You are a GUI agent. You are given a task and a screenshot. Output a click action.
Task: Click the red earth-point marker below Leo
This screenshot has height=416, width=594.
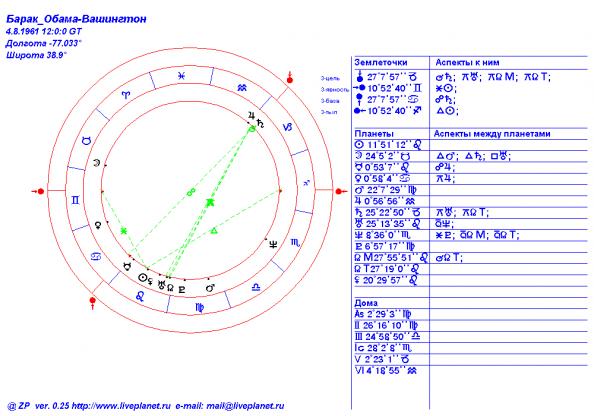point(92,303)
